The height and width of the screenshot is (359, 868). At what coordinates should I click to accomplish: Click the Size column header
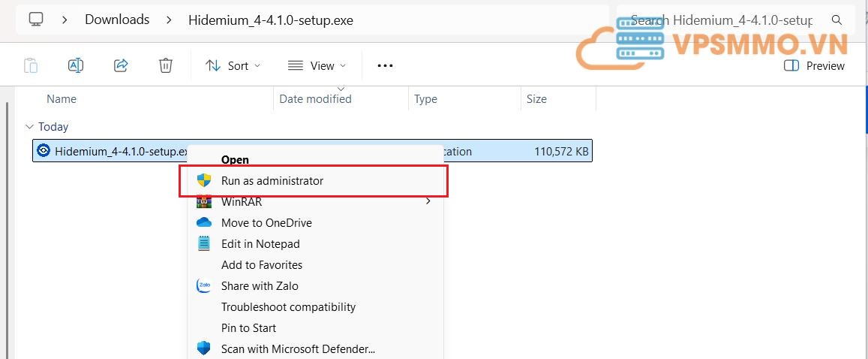pos(536,99)
